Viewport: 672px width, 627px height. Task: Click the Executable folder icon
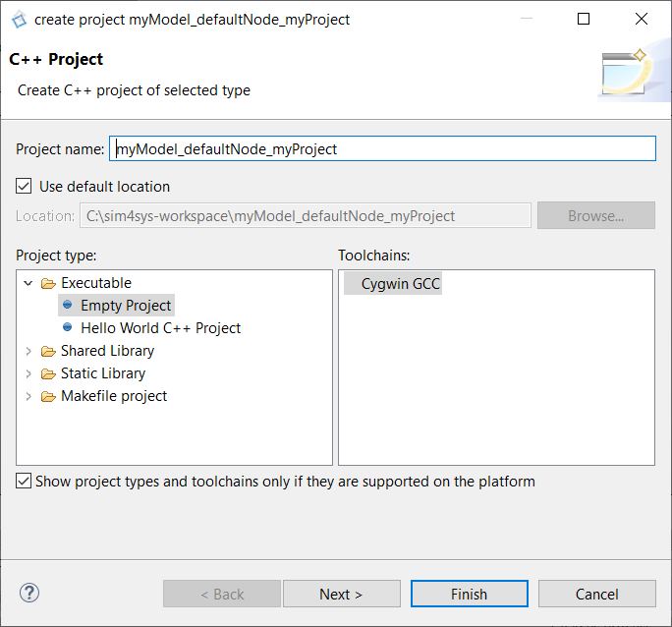pos(48,283)
